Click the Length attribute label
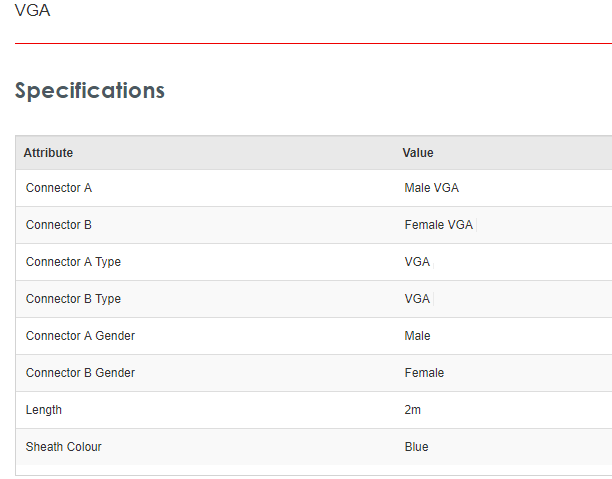Screen dimensions: 612x479 [x=44, y=410]
